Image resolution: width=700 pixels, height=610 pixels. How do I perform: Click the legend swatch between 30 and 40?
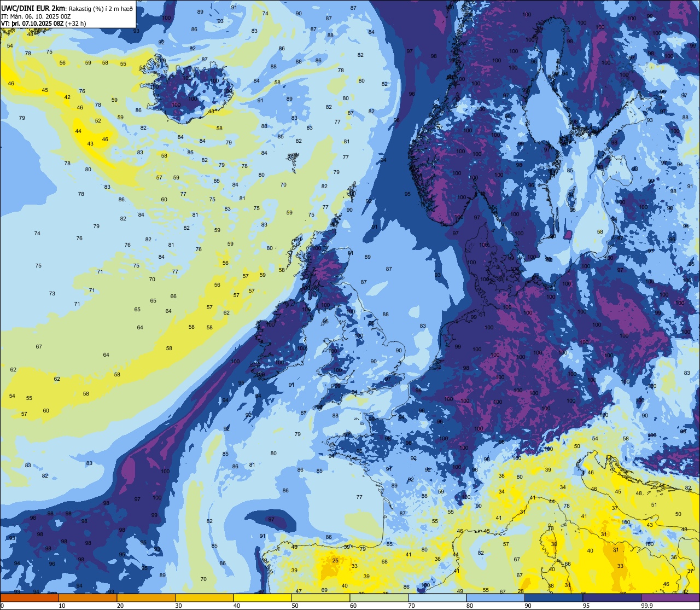(x=204, y=597)
